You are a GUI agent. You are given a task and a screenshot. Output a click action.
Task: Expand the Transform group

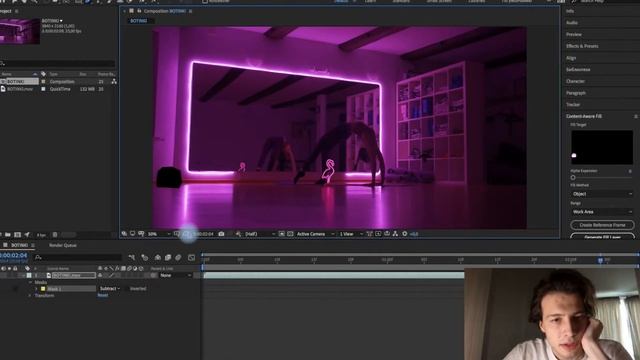(30, 296)
